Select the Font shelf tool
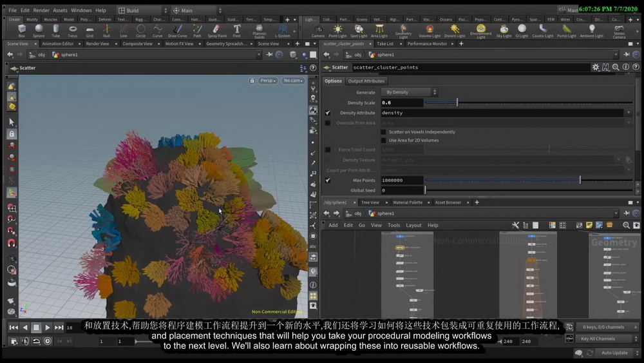This screenshot has height=363, width=644. [x=237, y=31]
